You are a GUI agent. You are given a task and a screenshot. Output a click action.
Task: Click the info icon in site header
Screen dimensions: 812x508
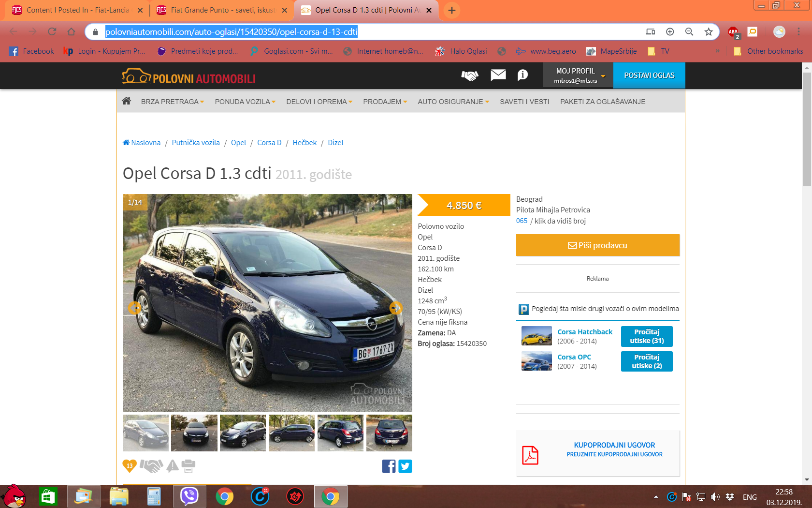[x=522, y=75]
